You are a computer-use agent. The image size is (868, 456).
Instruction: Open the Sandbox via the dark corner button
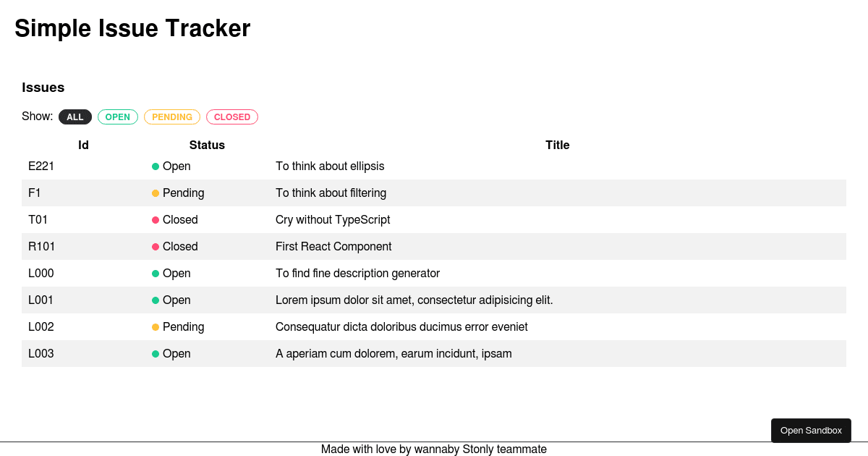[811, 430]
